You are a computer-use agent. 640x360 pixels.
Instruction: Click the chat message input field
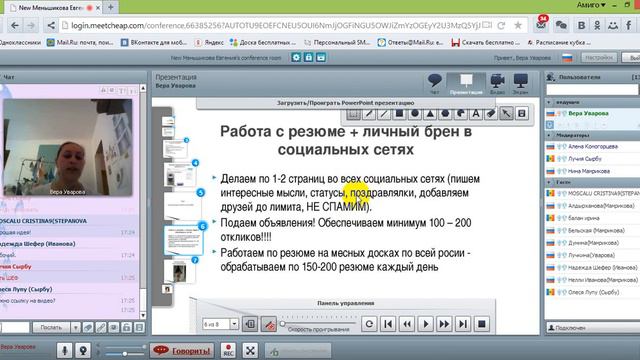tap(15, 327)
